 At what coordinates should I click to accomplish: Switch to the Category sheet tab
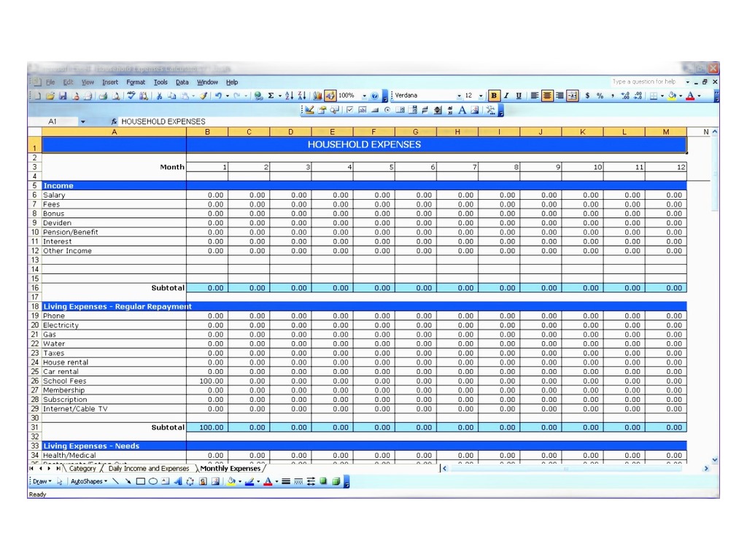click(x=82, y=469)
